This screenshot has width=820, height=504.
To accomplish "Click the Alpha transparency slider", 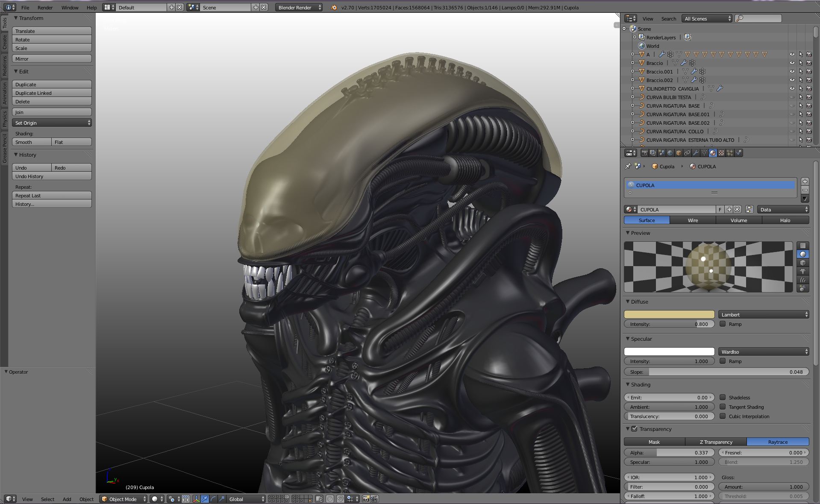I will tap(669, 452).
